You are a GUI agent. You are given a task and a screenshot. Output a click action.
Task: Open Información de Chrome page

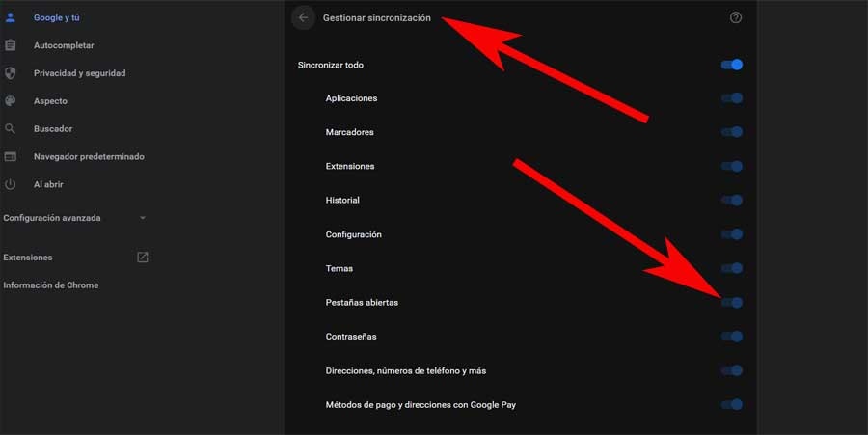click(x=51, y=285)
